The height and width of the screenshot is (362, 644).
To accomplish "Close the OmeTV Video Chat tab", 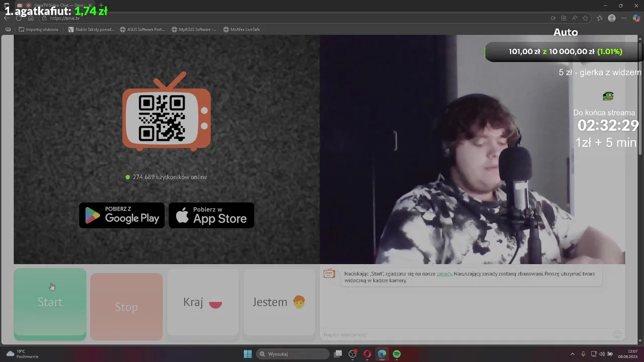I will [90, 6].
